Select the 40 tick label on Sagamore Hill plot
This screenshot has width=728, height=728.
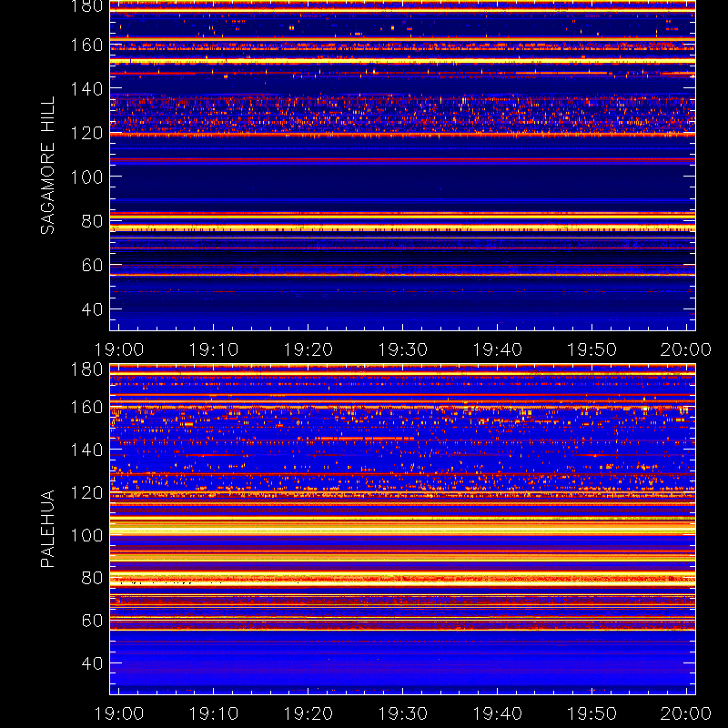[93, 309]
